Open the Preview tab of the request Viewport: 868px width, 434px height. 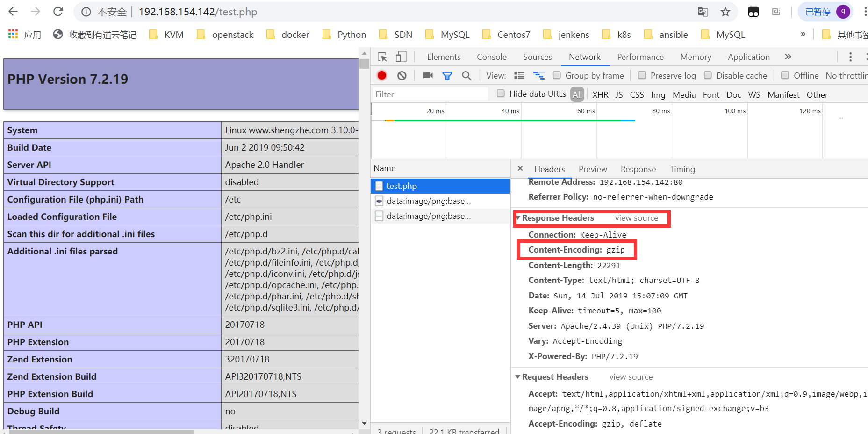[593, 169]
